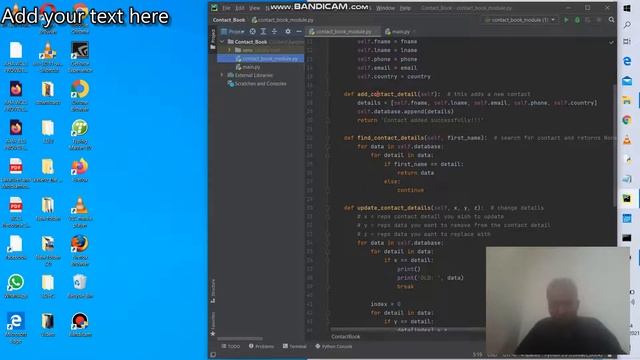Open the Window menu
The height and width of the screenshot is (360, 640).
(x=385, y=8)
